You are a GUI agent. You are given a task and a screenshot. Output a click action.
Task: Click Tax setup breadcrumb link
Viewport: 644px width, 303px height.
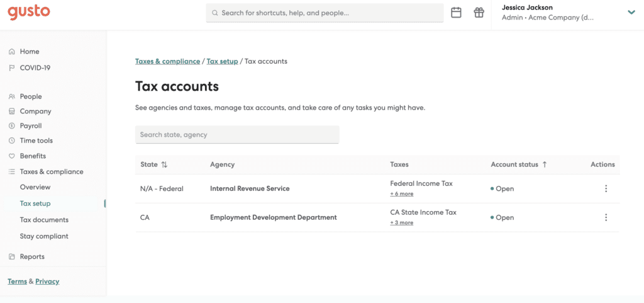pyautogui.click(x=222, y=61)
